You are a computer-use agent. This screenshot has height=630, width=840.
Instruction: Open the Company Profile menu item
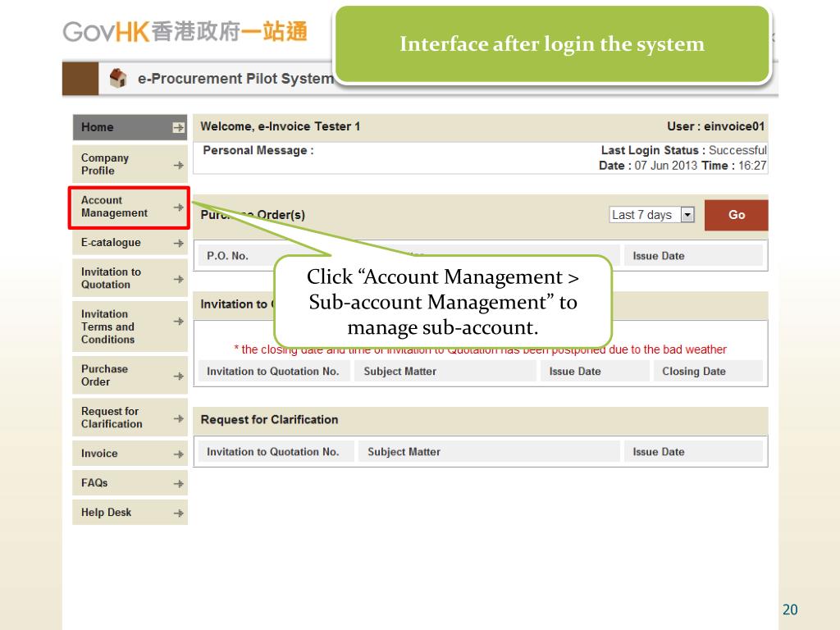[105, 164]
